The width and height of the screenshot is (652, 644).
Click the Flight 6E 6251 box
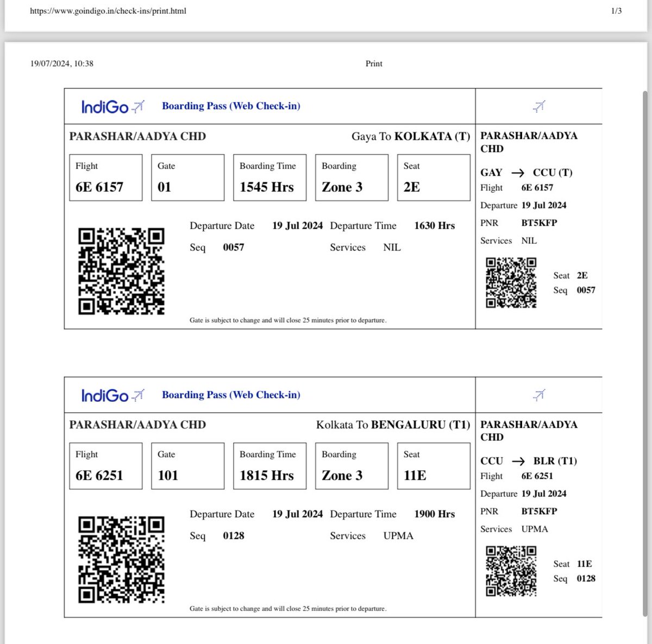click(x=106, y=466)
